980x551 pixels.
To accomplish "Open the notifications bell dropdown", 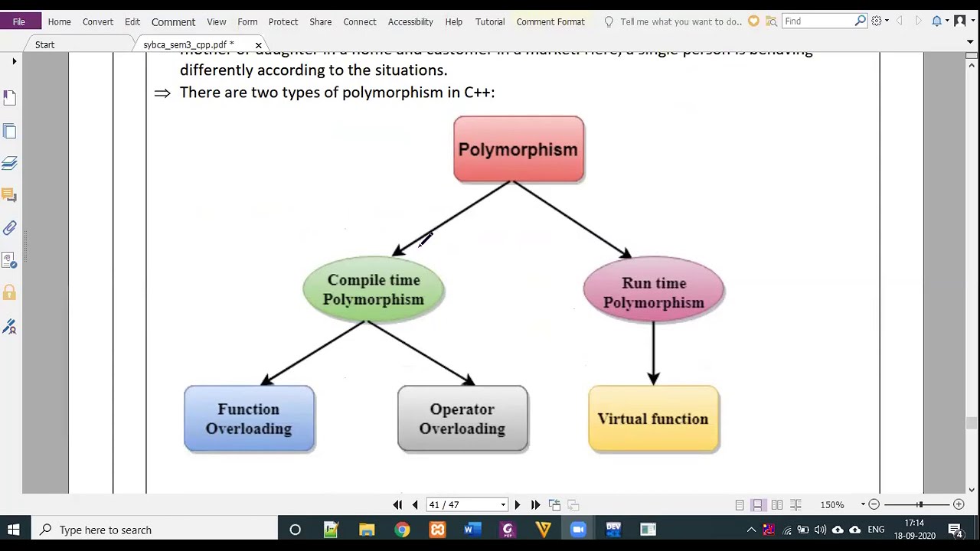I will pyautogui.click(x=939, y=21).
